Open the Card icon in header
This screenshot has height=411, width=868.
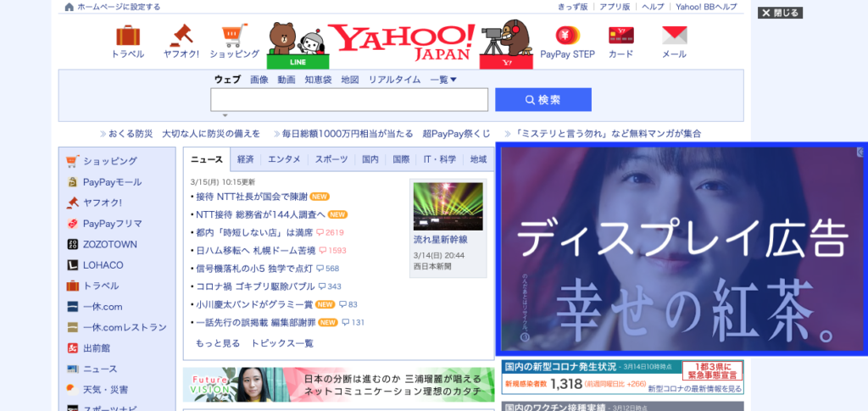(621, 36)
